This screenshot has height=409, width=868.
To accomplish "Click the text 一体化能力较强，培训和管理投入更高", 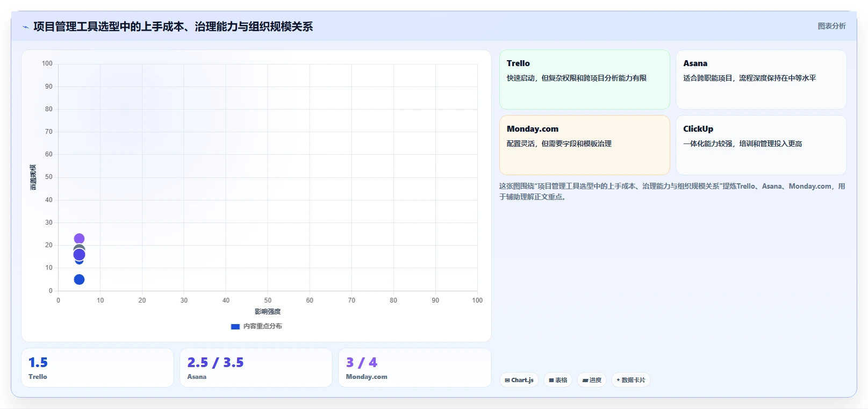I will click(742, 143).
